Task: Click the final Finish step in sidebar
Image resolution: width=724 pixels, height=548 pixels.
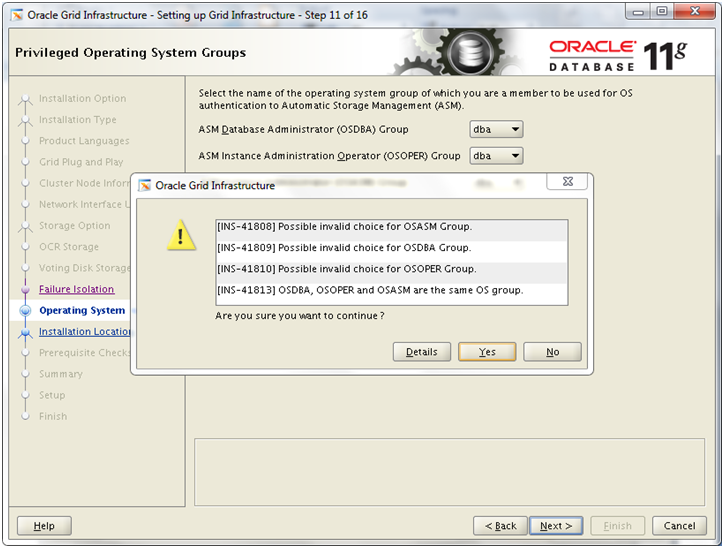Action: [53, 416]
